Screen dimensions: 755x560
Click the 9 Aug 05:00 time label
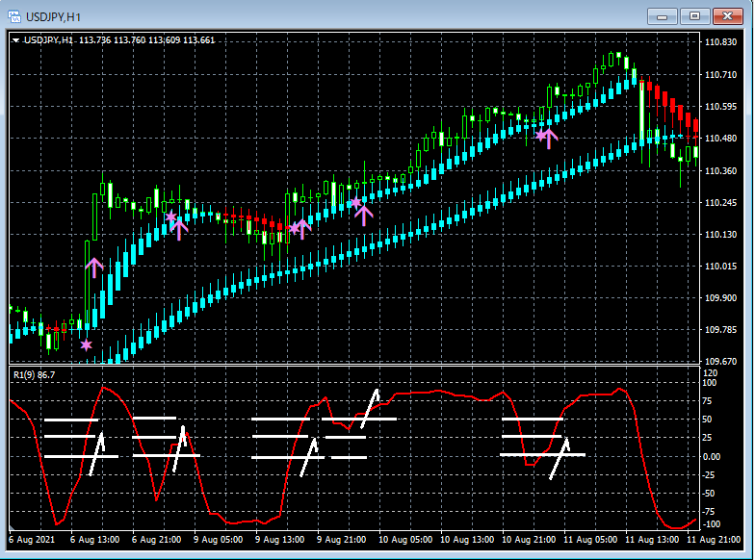click(218, 539)
